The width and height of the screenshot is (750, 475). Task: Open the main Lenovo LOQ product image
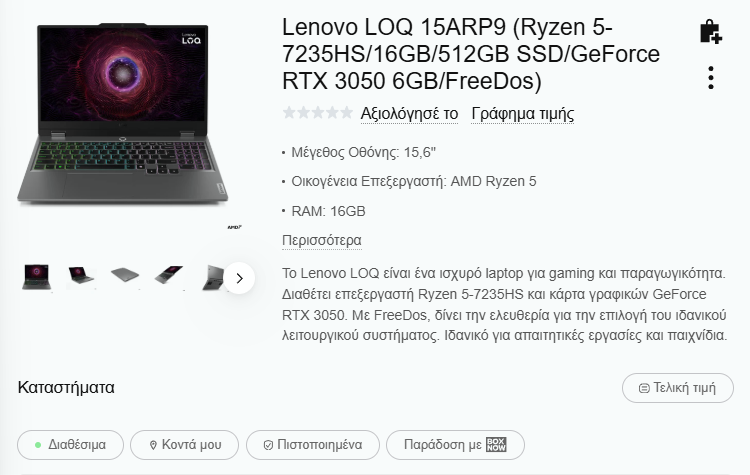[122, 113]
